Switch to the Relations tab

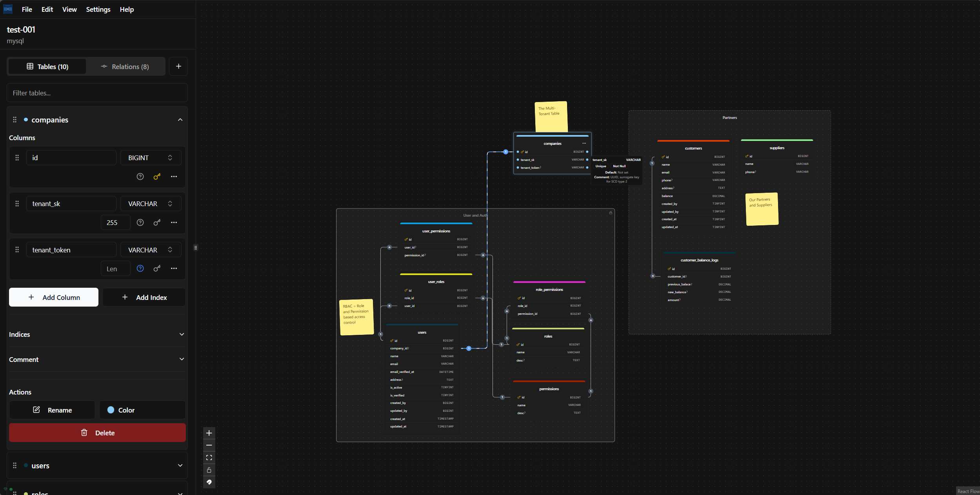(x=125, y=66)
